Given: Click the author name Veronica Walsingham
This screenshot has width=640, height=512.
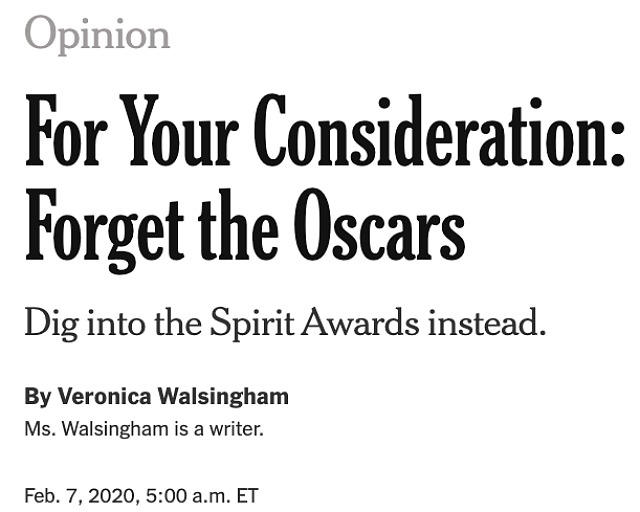Looking at the screenshot, I should [173, 396].
